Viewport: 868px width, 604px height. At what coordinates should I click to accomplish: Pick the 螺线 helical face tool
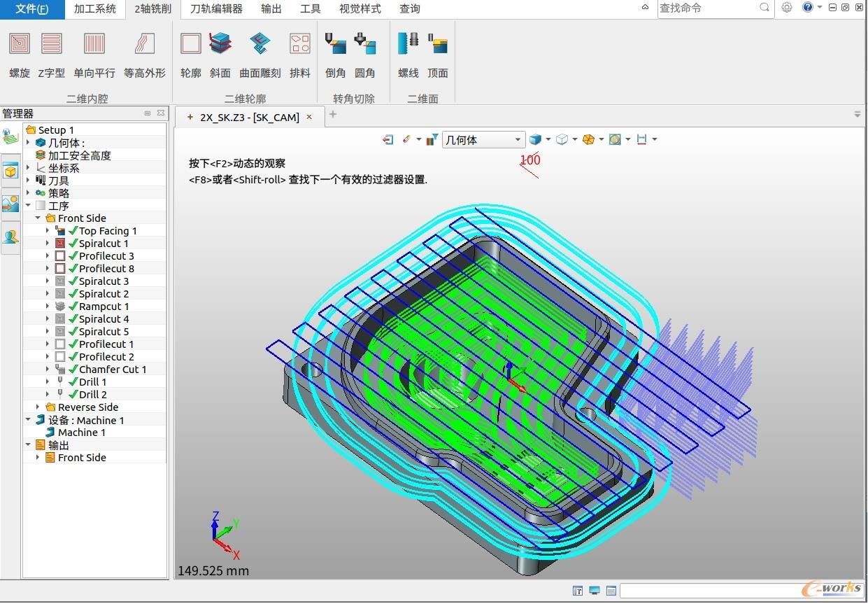coord(408,55)
